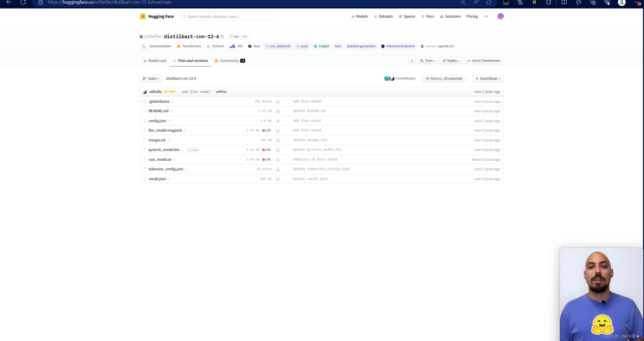Focus the search models input field

pyautogui.click(x=226, y=16)
